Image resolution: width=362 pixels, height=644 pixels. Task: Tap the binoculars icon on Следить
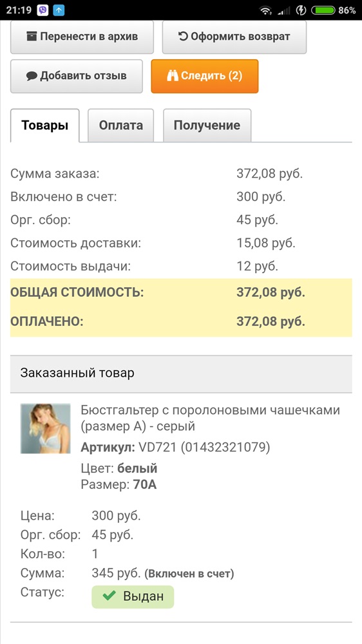pyautogui.click(x=173, y=75)
